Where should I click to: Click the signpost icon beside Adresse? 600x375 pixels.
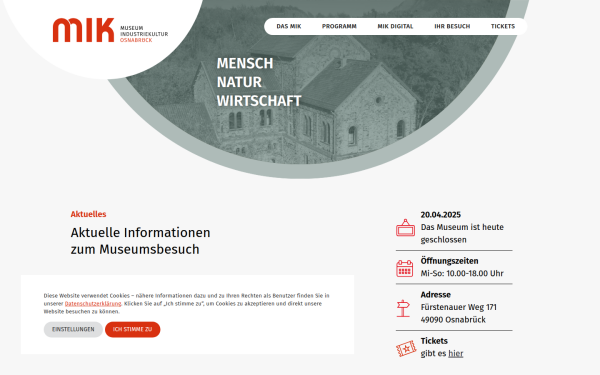(x=403, y=308)
